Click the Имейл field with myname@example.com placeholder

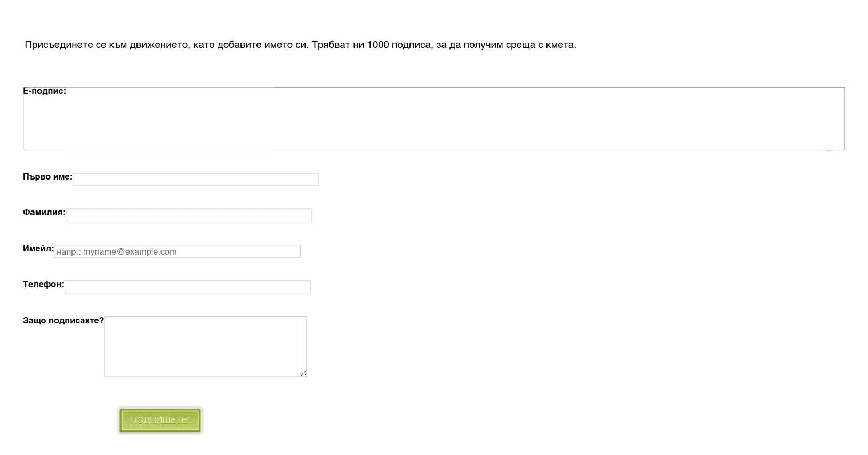pos(177,251)
